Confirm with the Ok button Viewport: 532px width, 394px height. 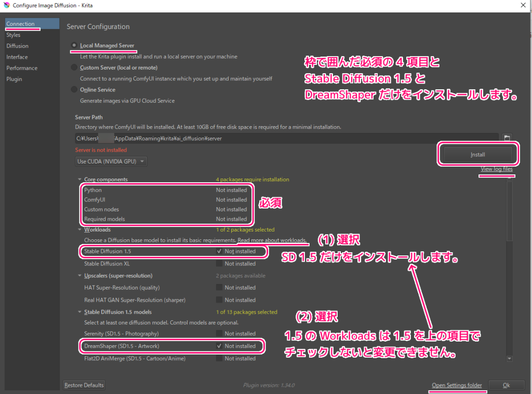pos(506,385)
